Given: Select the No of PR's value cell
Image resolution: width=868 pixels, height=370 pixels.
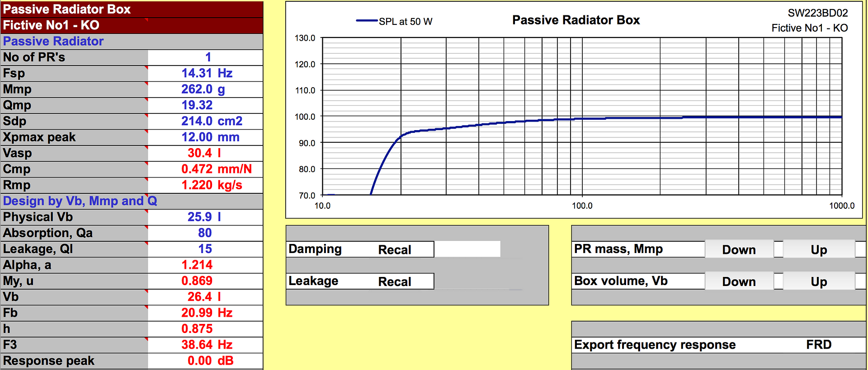Looking at the screenshot, I should tap(205, 57).
